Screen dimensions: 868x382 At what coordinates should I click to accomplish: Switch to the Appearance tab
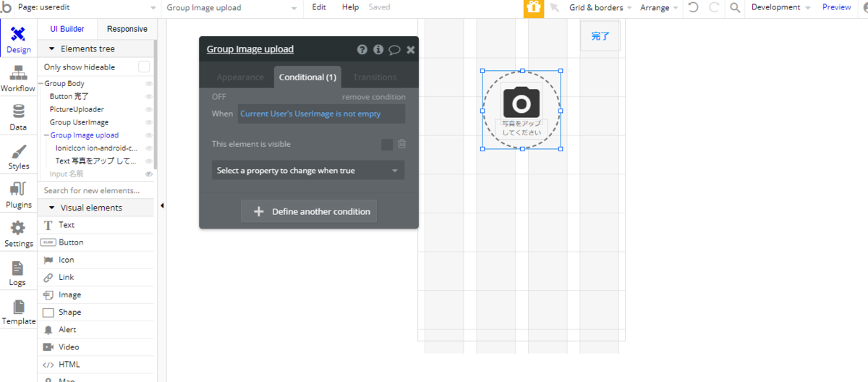[240, 77]
